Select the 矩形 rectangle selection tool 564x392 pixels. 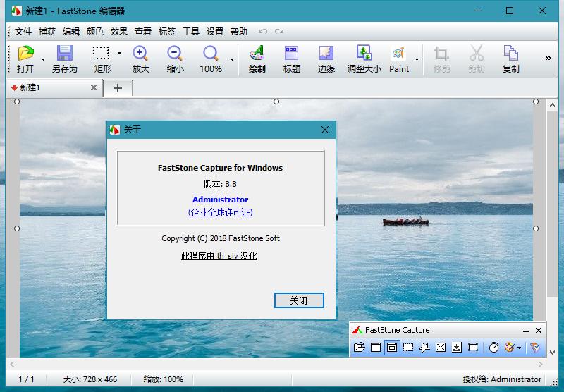pos(102,59)
